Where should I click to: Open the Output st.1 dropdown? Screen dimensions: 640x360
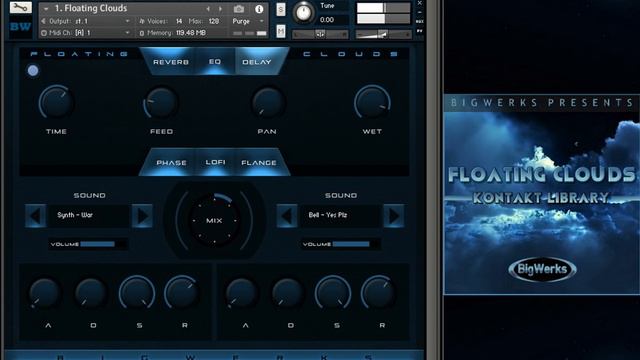click(x=86, y=21)
